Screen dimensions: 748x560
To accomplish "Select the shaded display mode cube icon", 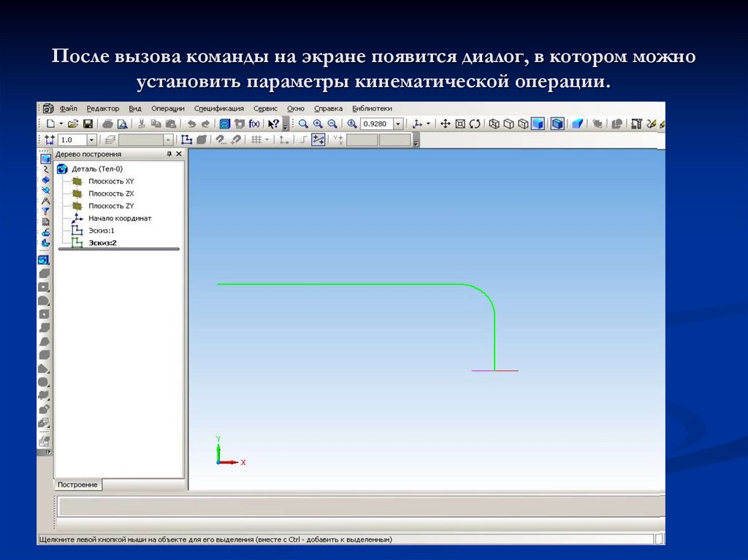I will click(x=538, y=123).
